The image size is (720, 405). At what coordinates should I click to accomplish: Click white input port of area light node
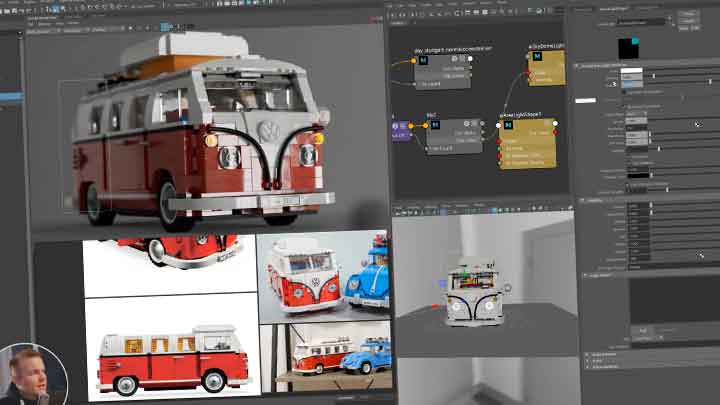[x=499, y=125]
